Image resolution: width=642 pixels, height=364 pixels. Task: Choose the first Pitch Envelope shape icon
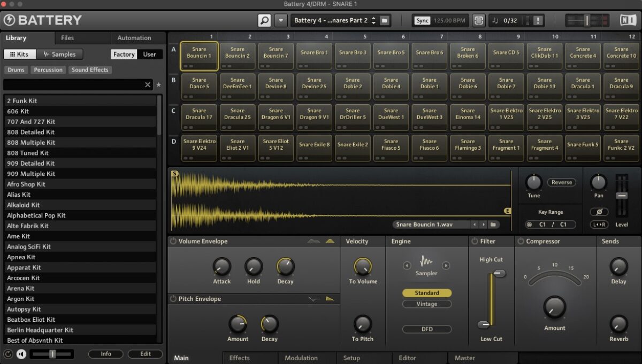[x=314, y=299]
